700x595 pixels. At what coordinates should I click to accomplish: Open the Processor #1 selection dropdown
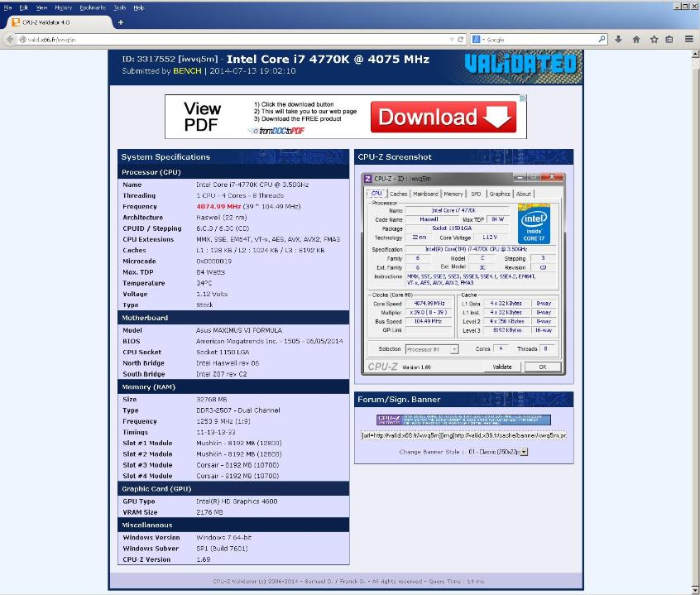432,349
